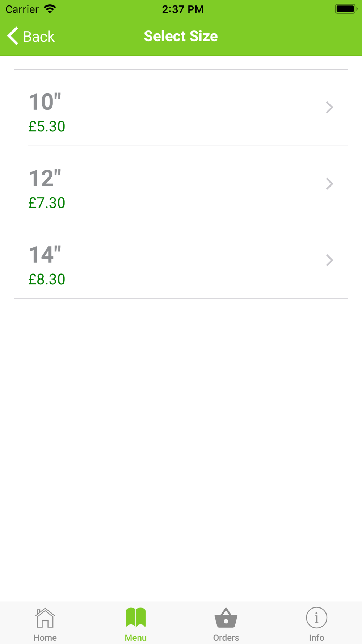Image resolution: width=362 pixels, height=644 pixels.
Task: Tap the battery status icon
Action: [346, 9]
